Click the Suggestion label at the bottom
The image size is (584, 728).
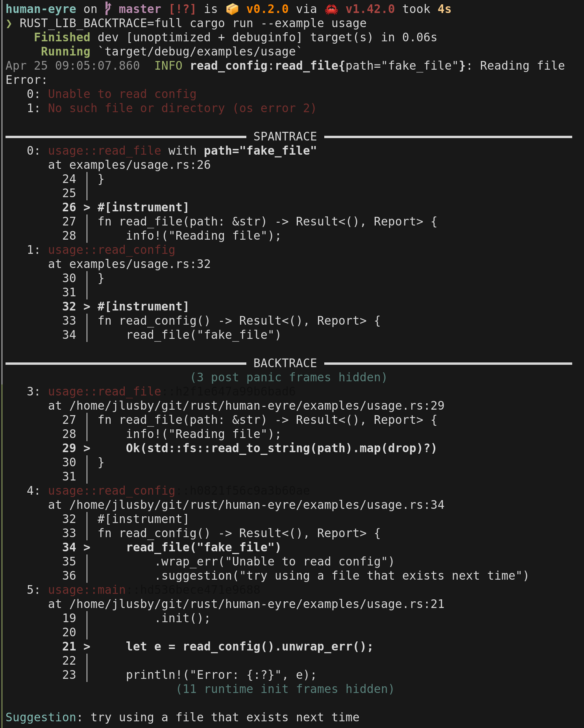(x=41, y=717)
